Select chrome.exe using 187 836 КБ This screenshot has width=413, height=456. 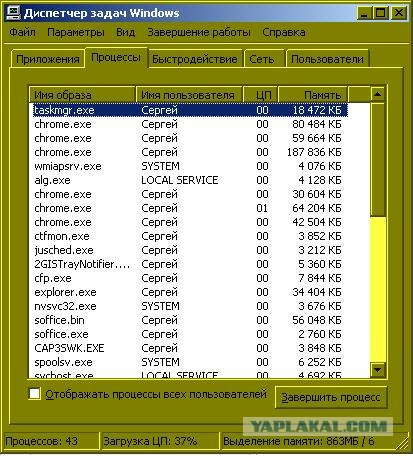click(190, 152)
